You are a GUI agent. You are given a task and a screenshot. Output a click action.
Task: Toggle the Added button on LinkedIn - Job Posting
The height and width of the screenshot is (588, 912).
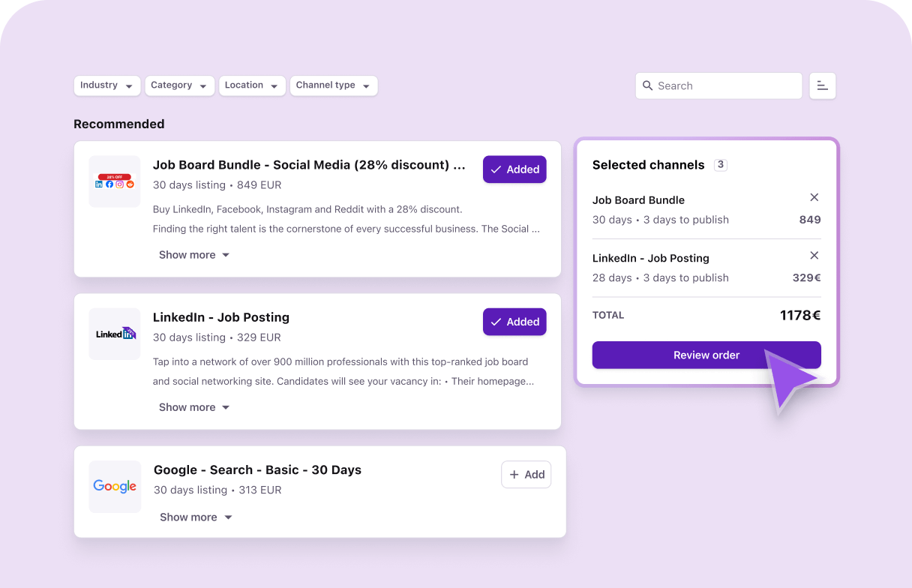pos(514,322)
